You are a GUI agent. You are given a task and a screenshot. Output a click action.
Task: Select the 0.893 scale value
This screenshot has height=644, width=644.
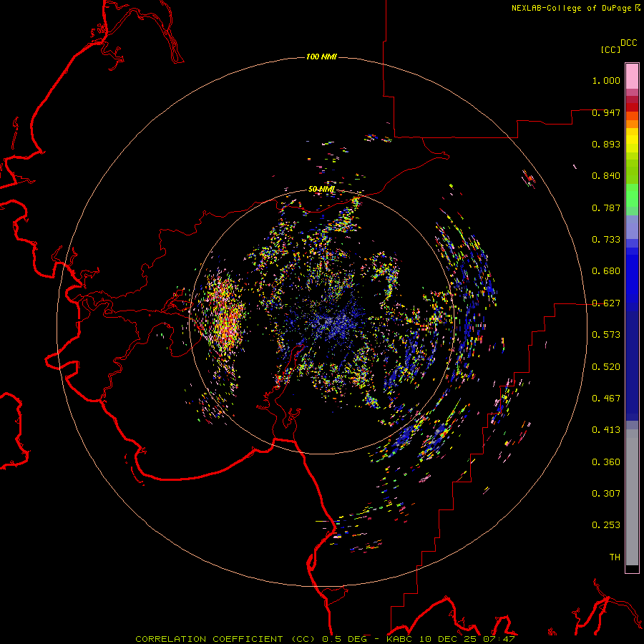tap(606, 144)
